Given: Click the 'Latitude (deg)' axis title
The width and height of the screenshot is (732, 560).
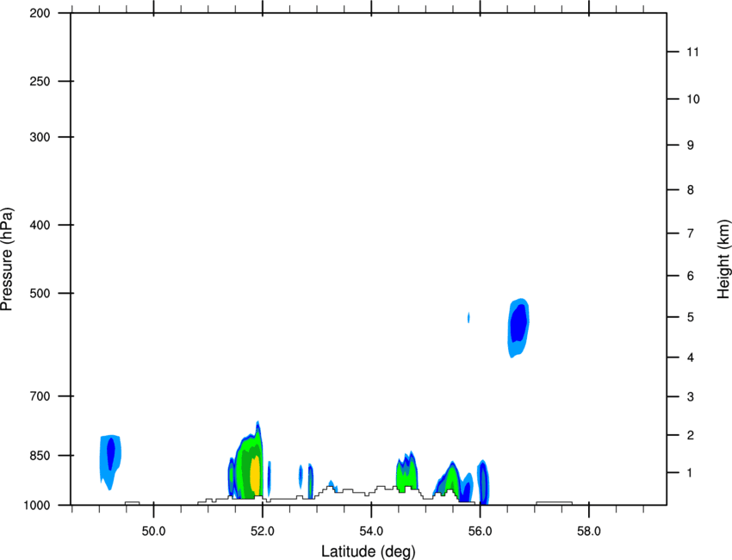Looking at the screenshot, I should [x=369, y=551].
